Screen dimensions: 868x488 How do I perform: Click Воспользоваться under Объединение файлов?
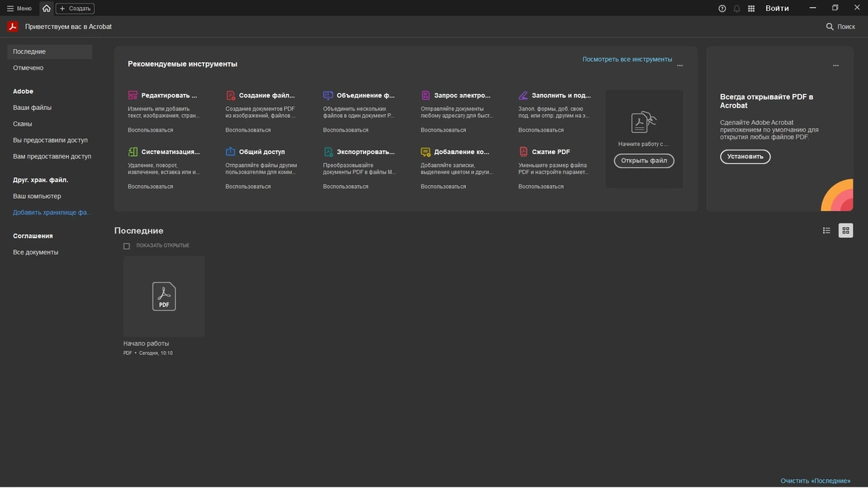coord(346,130)
